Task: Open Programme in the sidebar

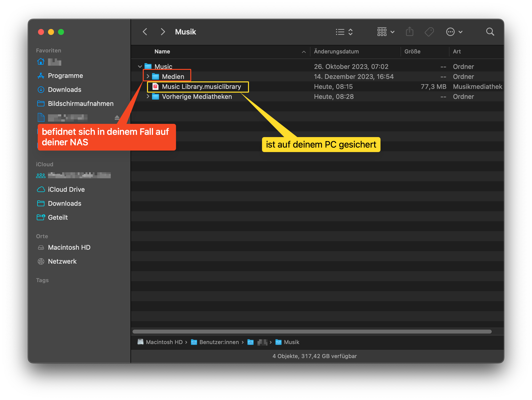Action: tap(65, 76)
